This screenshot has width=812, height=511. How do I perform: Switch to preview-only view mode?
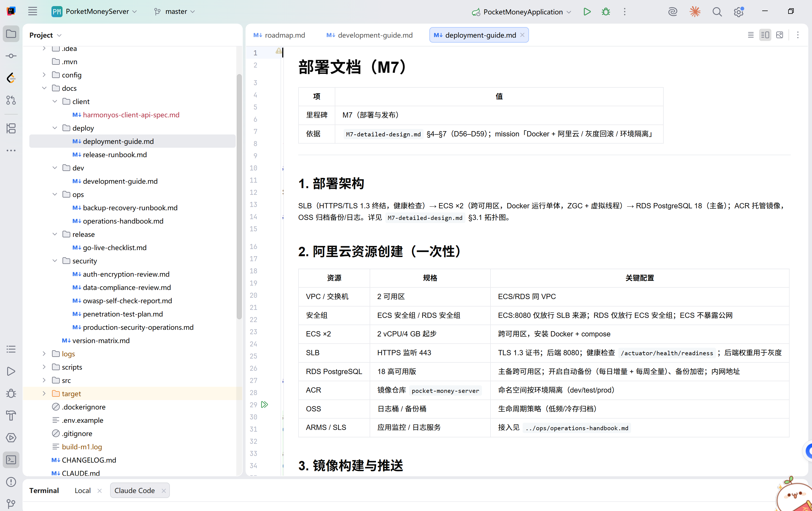[779, 35]
